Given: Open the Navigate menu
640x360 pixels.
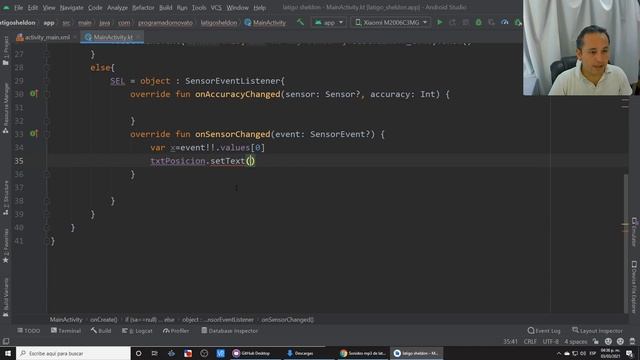Looking at the screenshot, I should click(71, 7).
